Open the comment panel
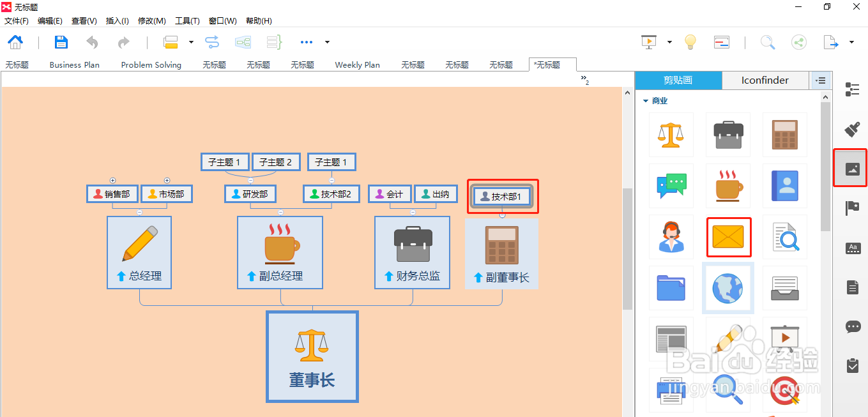Screen dimensions: 868x417 click(x=853, y=327)
